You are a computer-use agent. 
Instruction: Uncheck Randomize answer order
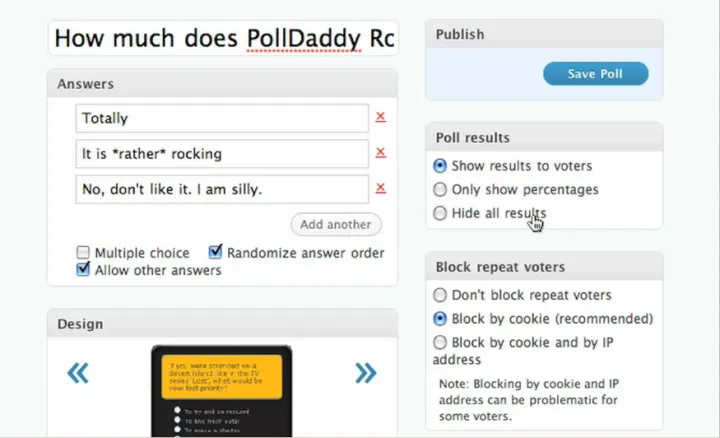pyautogui.click(x=215, y=253)
